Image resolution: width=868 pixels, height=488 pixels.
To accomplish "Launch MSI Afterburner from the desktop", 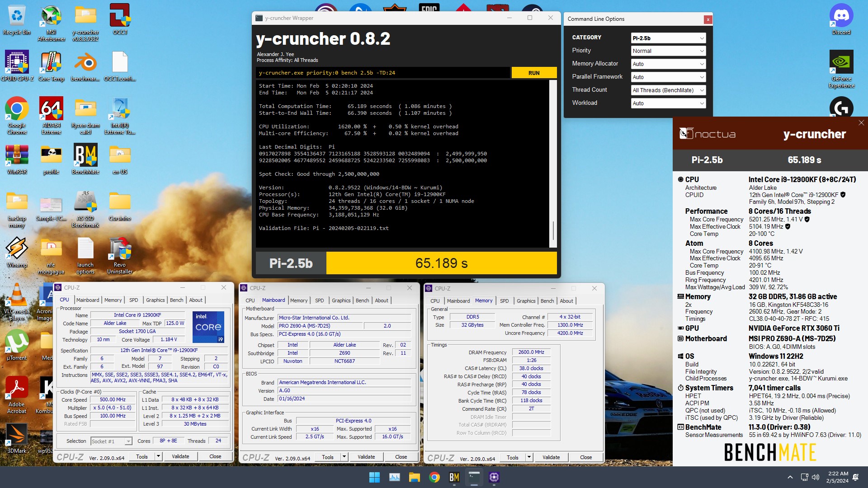I will click(51, 23).
